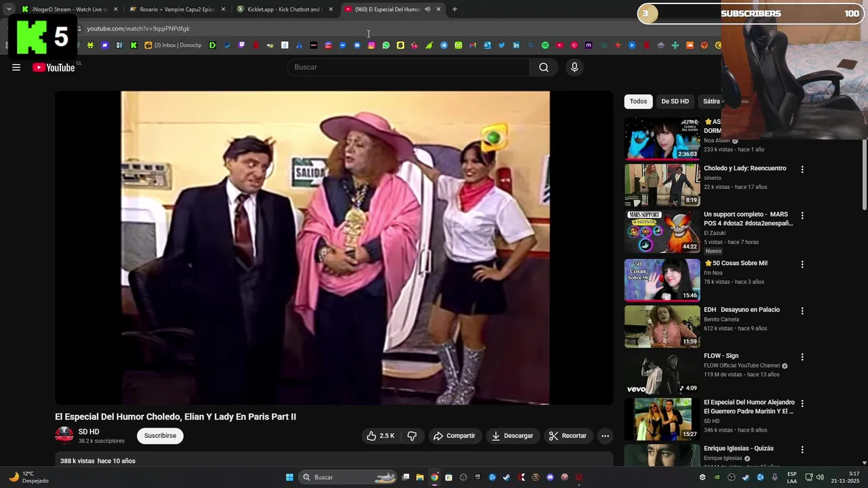Dislike the video

coord(412,436)
